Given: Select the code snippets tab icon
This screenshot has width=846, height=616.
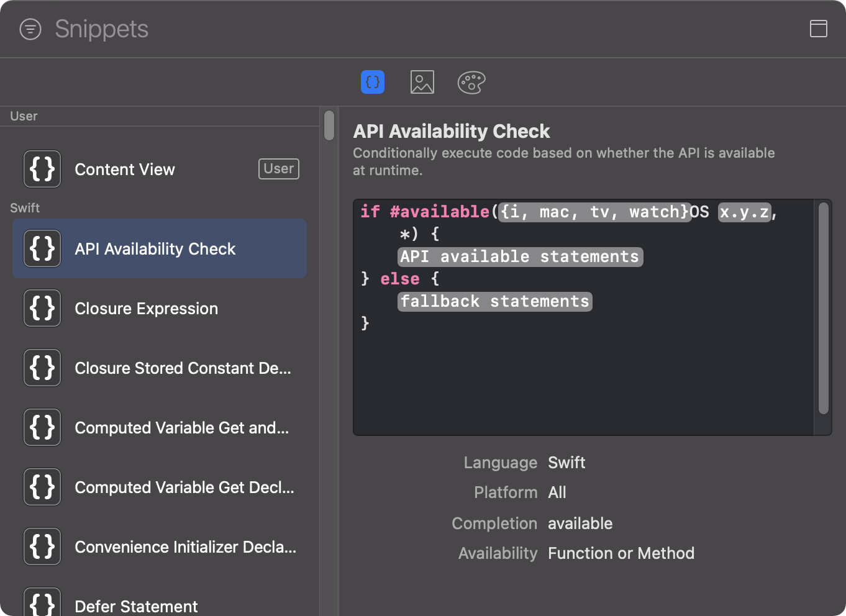Looking at the screenshot, I should click(x=373, y=82).
